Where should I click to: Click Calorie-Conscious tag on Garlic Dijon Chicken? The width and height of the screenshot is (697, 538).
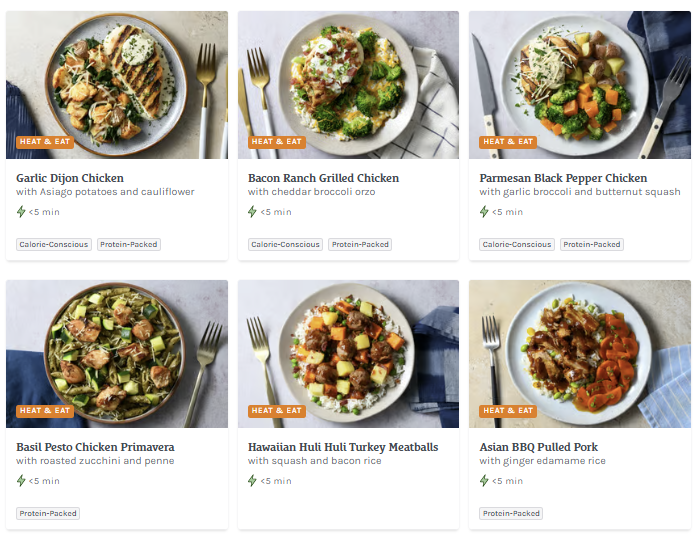54,244
